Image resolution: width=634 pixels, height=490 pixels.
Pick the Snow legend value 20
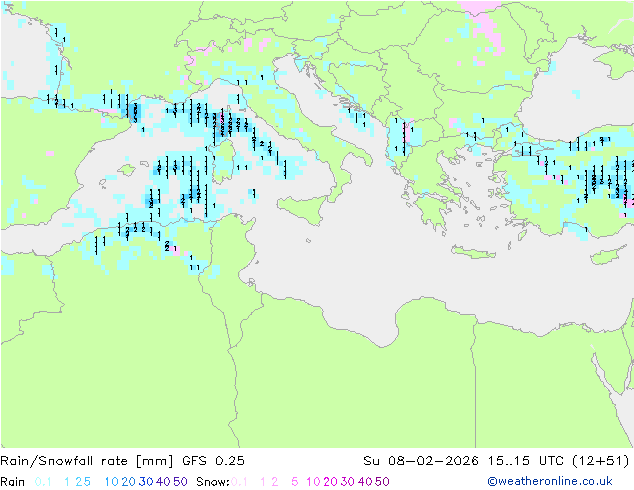pos(330,482)
